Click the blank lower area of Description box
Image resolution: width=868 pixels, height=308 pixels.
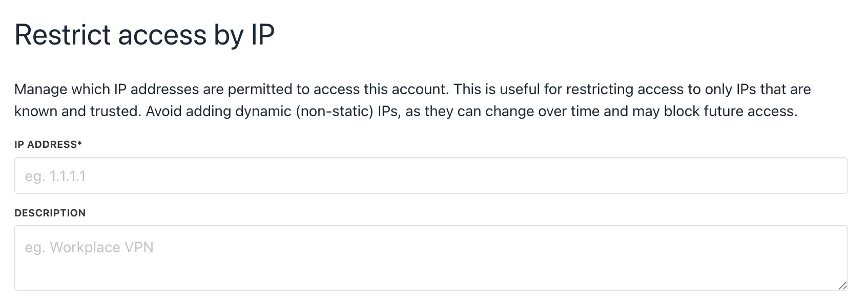coord(431,274)
